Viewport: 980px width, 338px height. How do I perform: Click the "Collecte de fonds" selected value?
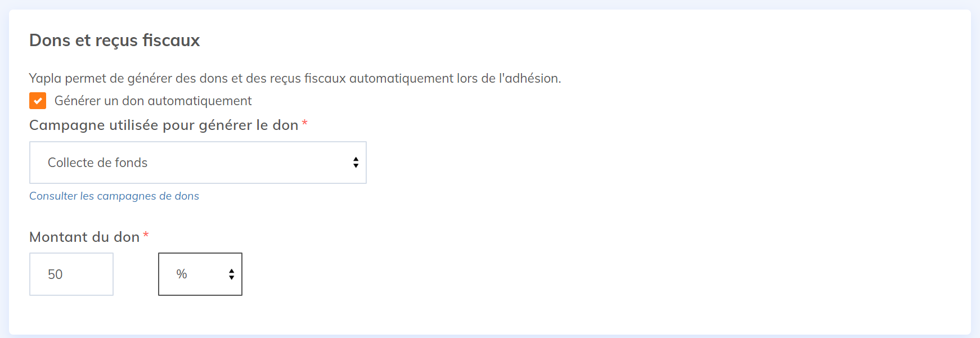tap(98, 163)
